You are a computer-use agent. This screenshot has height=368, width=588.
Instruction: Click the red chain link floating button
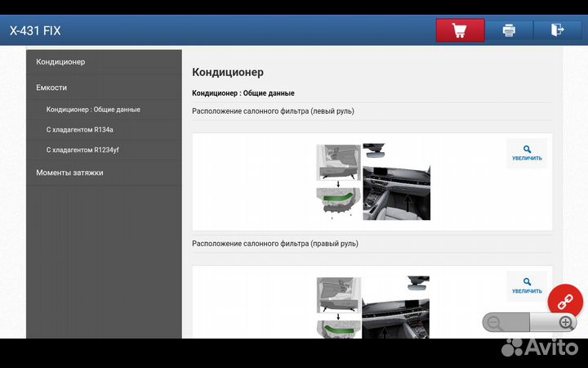[565, 302]
